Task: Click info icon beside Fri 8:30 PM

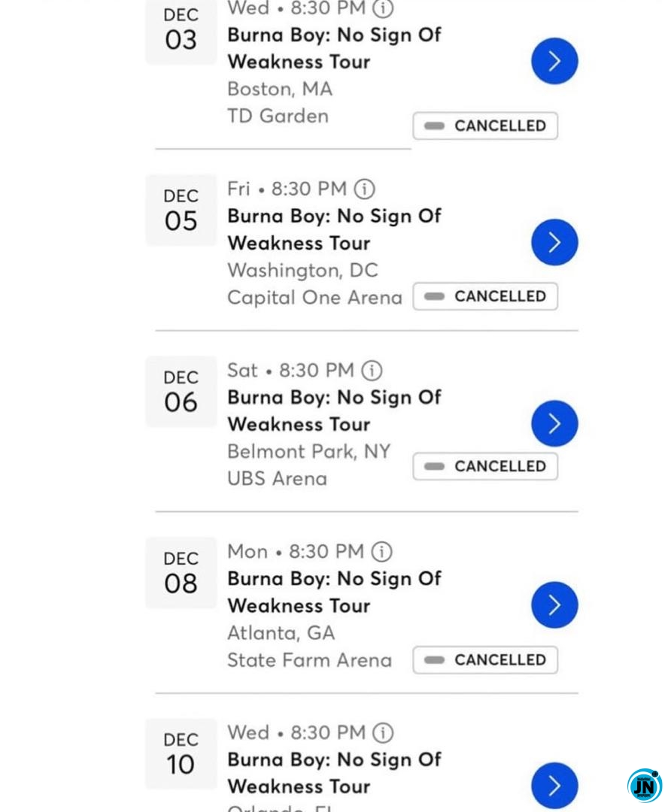Action: [364, 189]
